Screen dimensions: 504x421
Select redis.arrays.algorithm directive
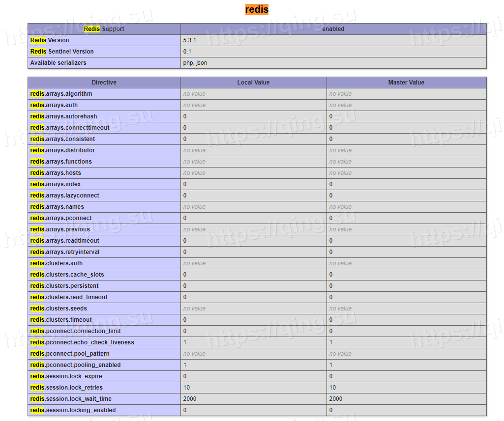pyautogui.click(x=61, y=94)
